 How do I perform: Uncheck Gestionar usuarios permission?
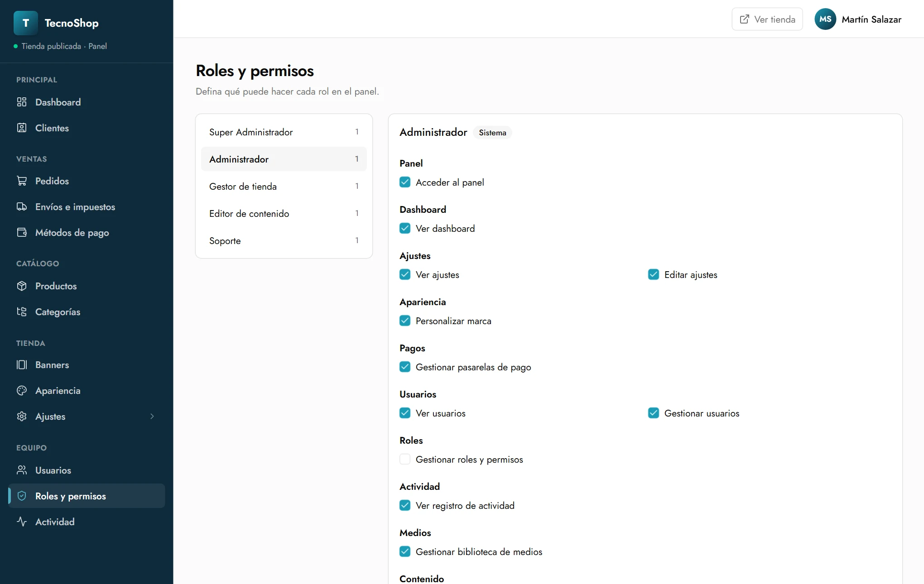[x=654, y=413]
